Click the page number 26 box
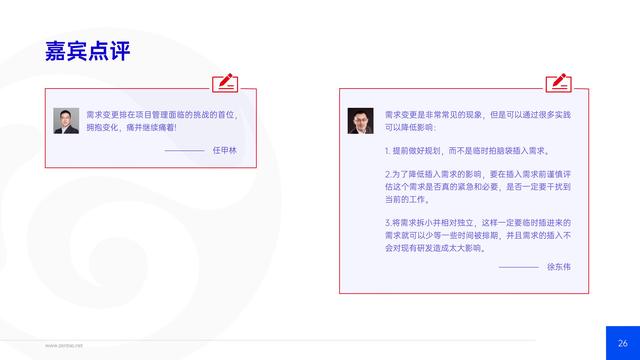The height and width of the screenshot is (360, 640). click(x=623, y=343)
